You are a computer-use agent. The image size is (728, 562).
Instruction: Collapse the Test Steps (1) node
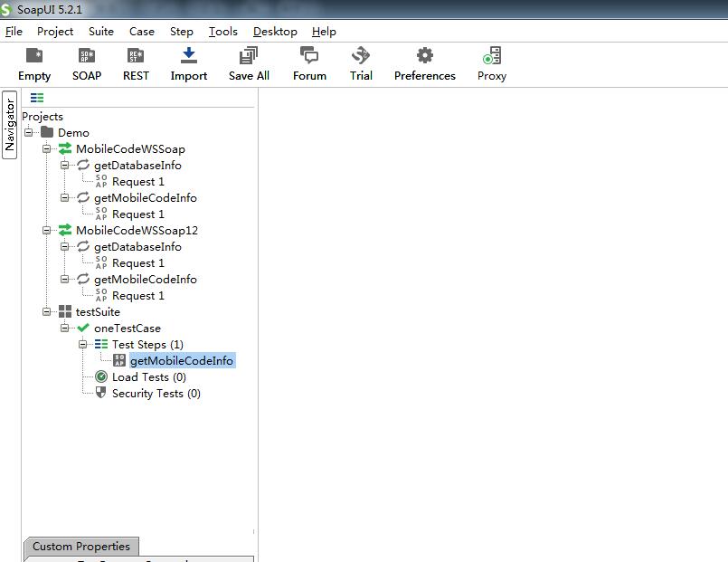click(x=82, y=344)
